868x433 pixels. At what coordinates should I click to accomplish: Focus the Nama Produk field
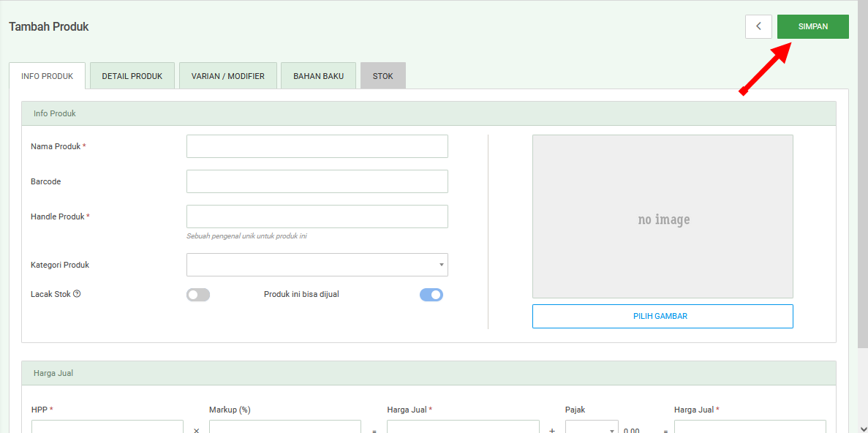[x=317, y=146]
